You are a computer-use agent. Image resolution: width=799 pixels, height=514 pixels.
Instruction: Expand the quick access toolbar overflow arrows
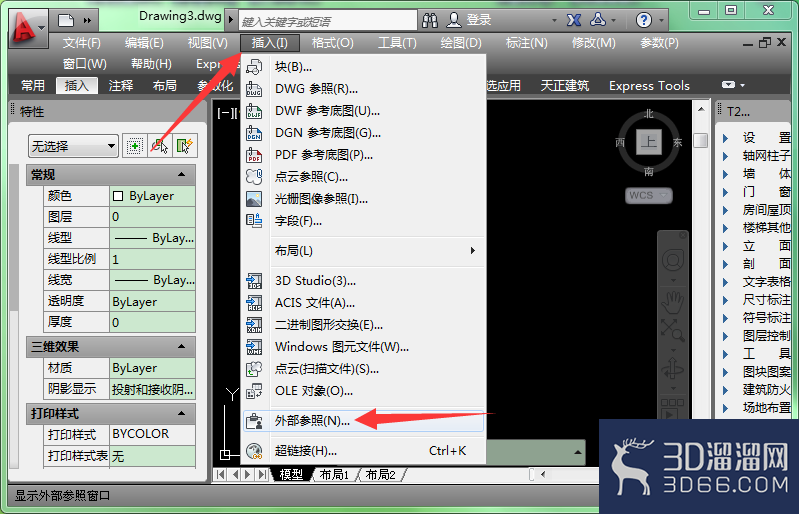[x=87, y=20]
